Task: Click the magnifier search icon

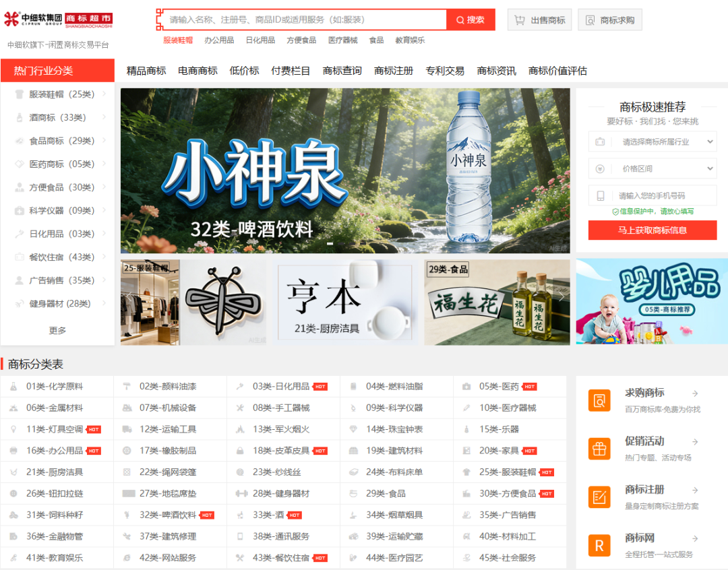Action: [461, 19]
